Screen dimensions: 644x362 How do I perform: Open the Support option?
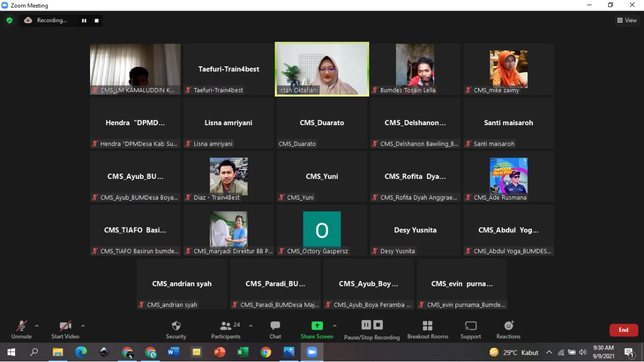470,330
